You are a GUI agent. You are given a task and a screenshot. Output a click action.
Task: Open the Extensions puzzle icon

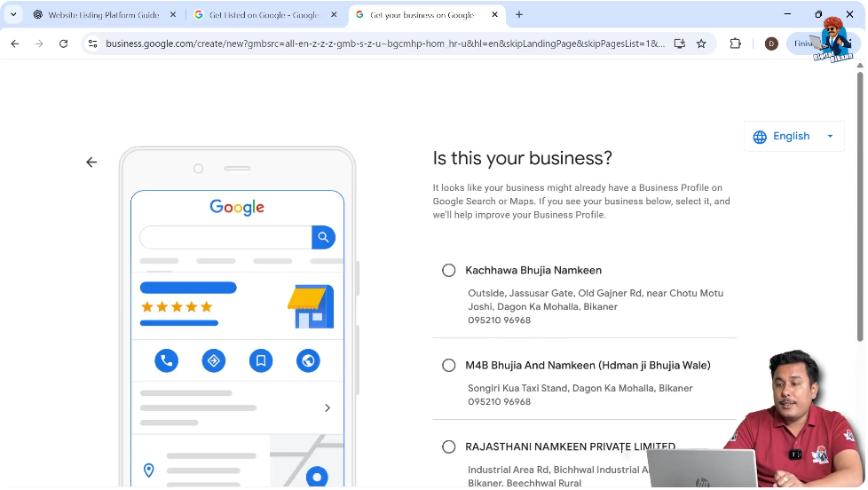pos(735,43)
